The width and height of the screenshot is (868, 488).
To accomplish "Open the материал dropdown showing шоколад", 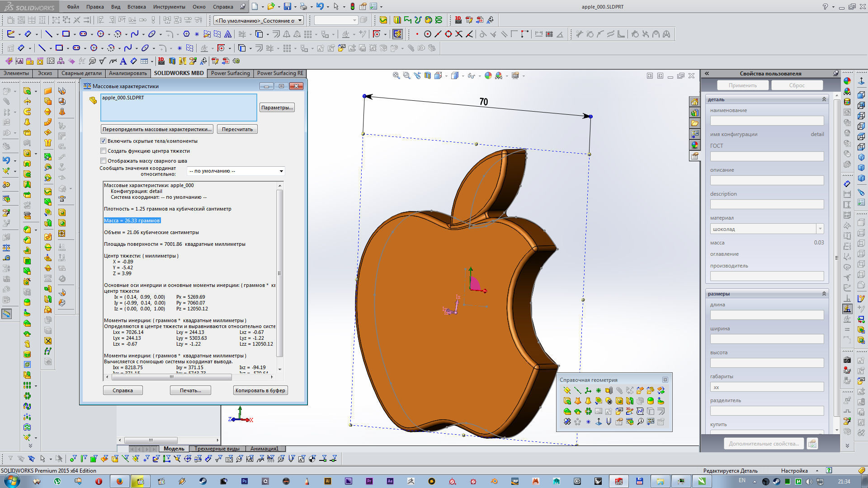I will tap(820, 229).
